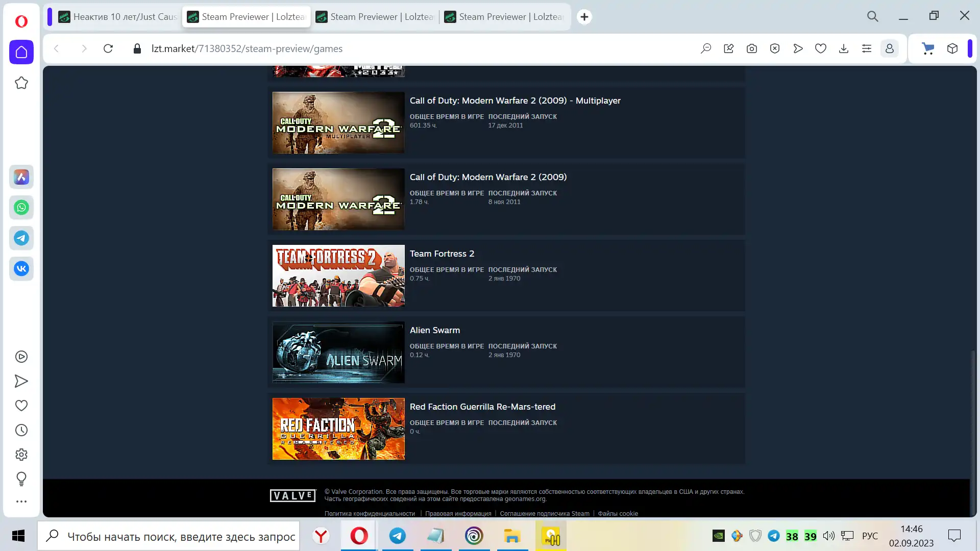Image resolution: width=980 pixels, height=551 pixels.
Task: Add page to bookmarks heart in address bar
Action: (821, 48)
